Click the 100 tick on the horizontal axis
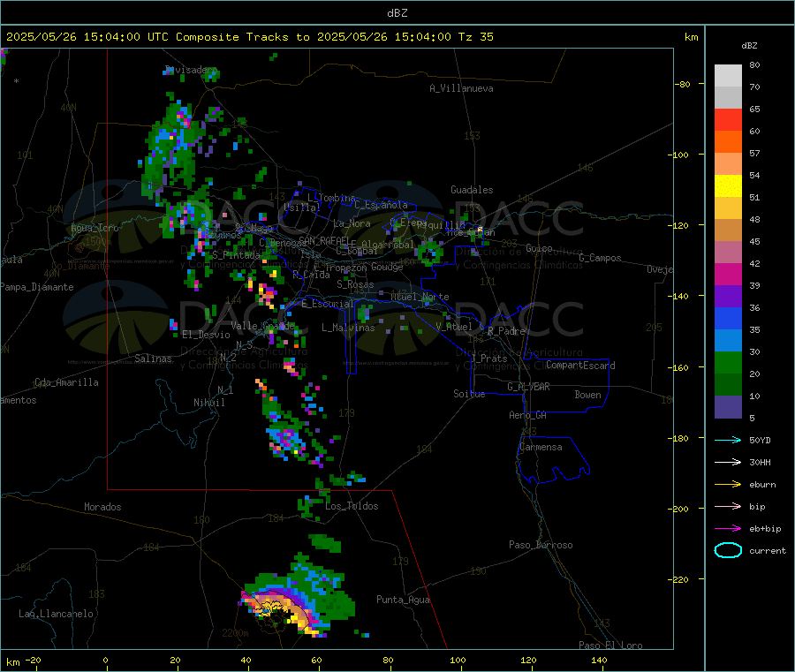Viewport: 795px width, 672px height. point(458,660)
